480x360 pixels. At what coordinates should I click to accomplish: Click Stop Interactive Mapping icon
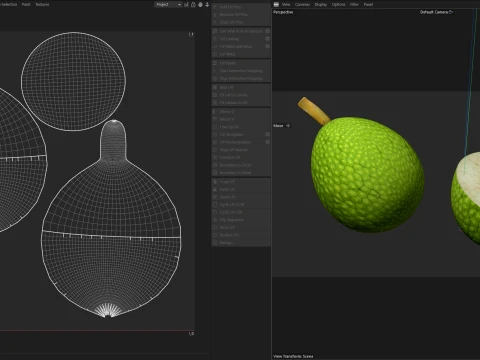(215, 78)
